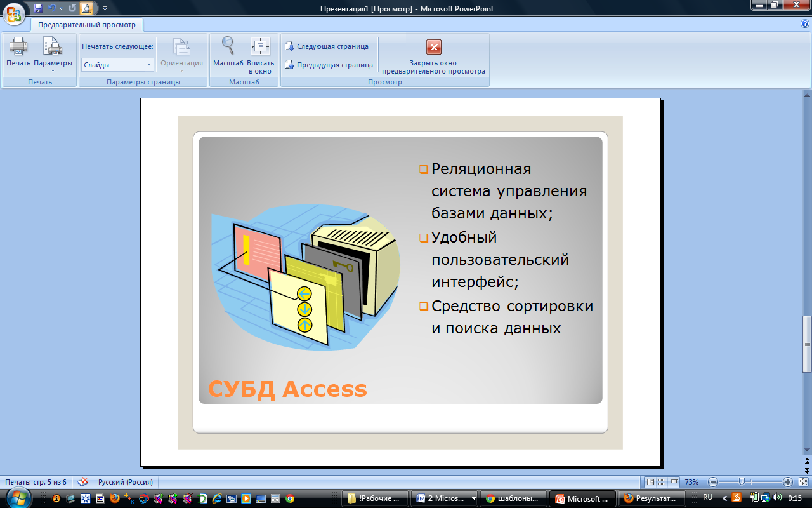Click the zoom out minus button
This screenshot has width=812, height=508.
pyautogui.click(x=713, y=482)
